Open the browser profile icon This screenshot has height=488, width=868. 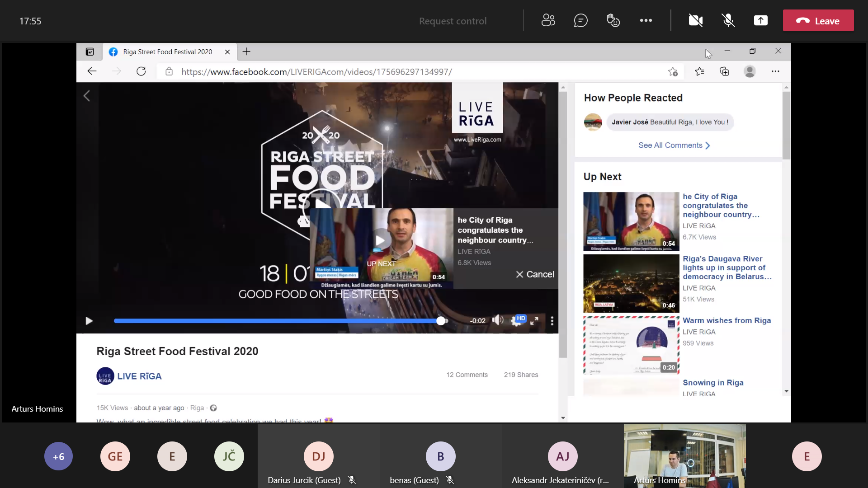coord(750,71)
